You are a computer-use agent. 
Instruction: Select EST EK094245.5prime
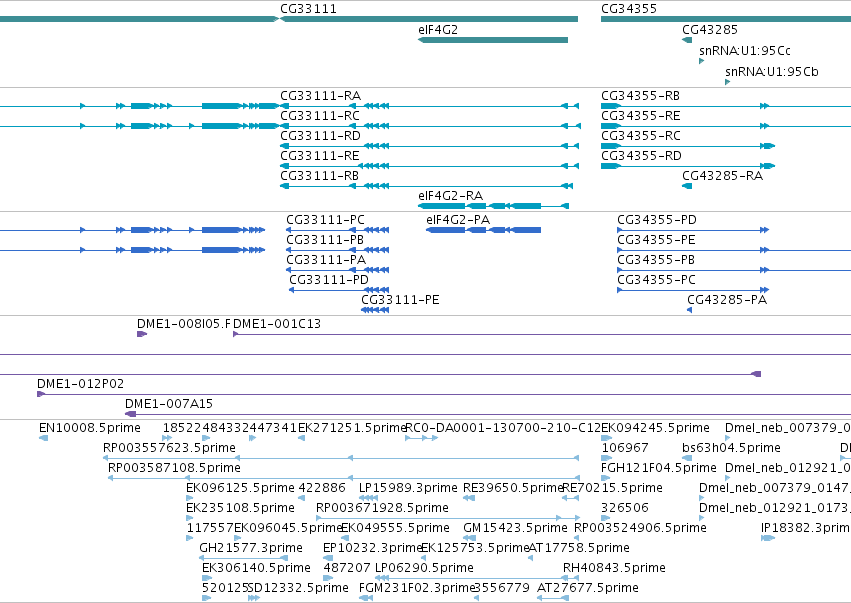655,428
